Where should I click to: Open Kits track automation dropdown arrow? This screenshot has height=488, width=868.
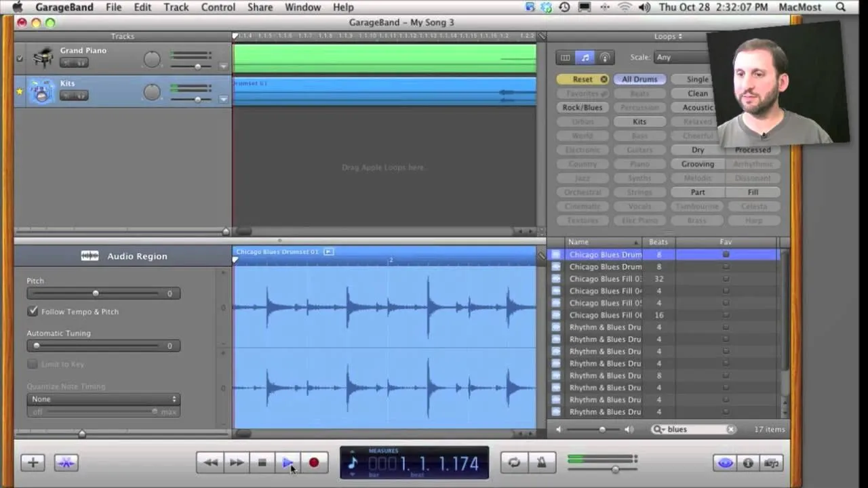pyautogui.click(x=223, y=99)
